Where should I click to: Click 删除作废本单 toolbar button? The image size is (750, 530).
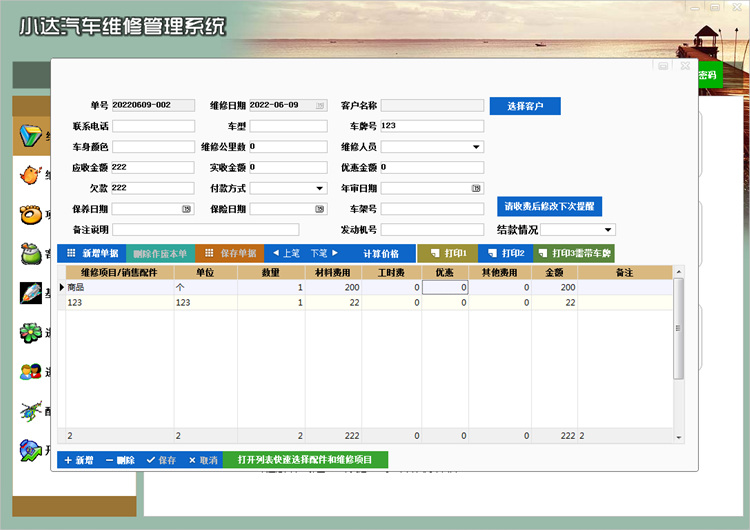pos(160,254)
